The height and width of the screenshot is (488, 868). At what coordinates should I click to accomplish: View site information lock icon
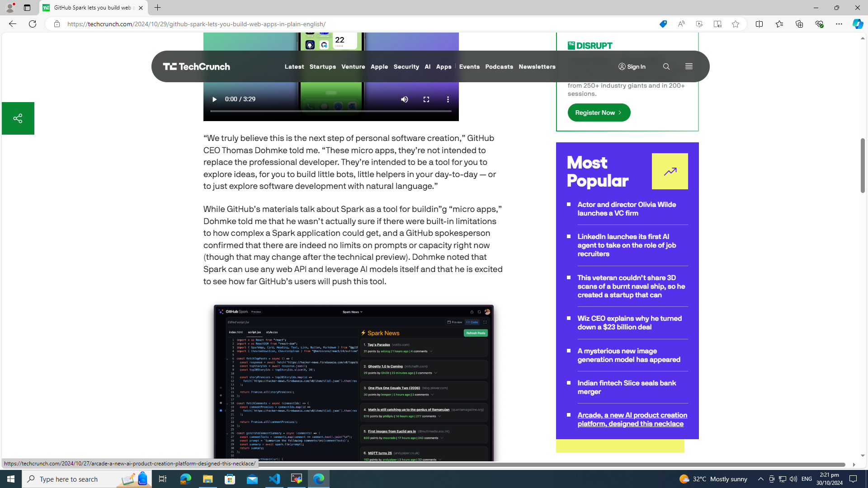click(57, 24)
